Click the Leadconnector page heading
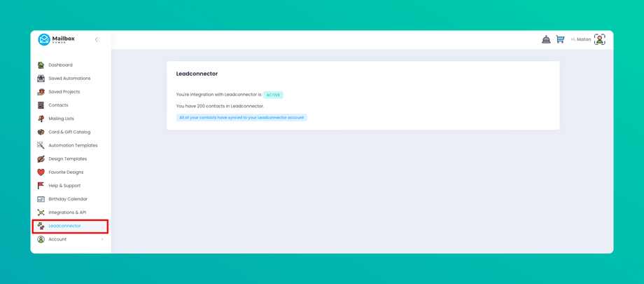 197,74
